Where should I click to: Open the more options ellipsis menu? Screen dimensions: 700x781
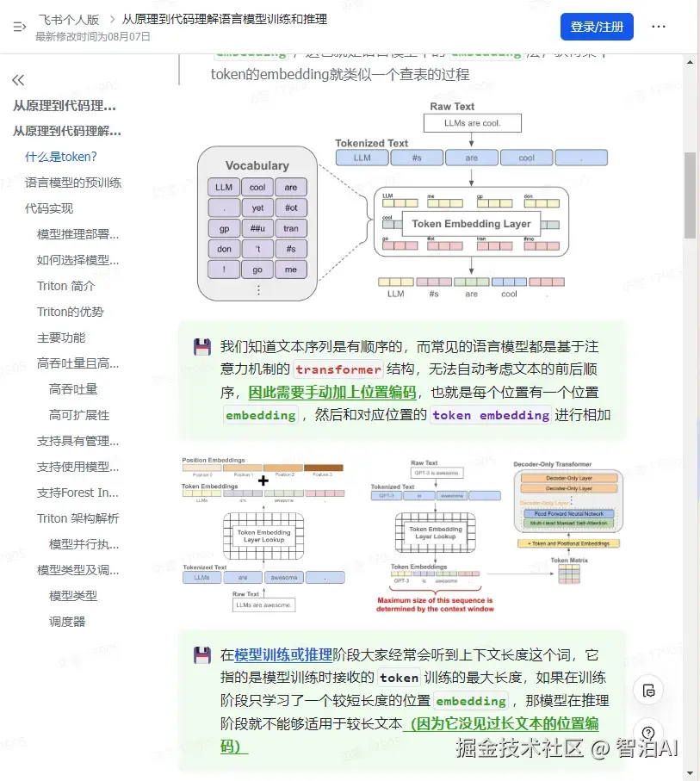[658, 27]
